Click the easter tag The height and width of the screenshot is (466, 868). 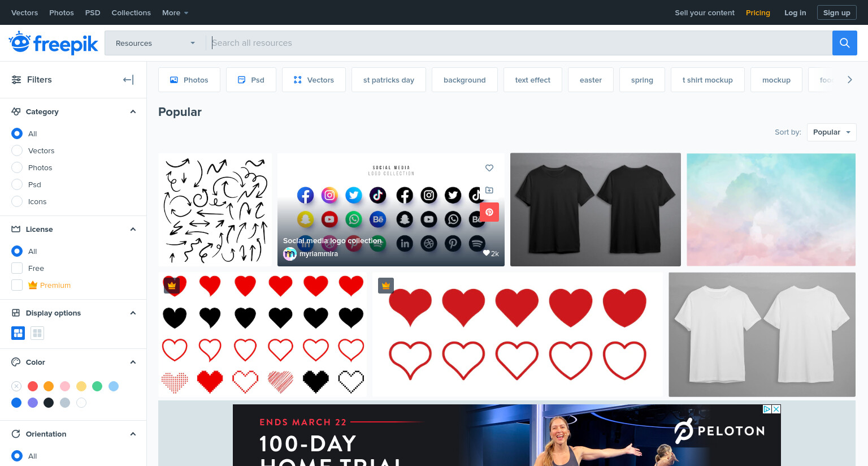[591, 80]
